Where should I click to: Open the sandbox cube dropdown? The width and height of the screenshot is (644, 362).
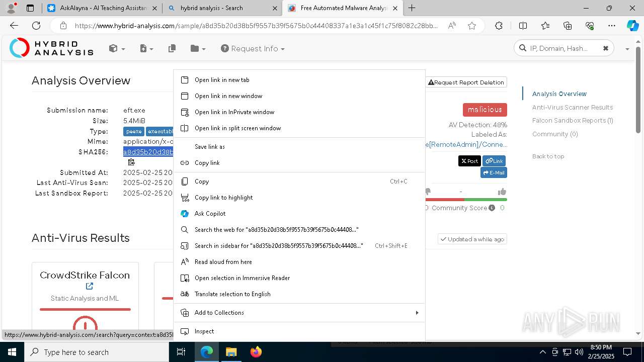point(117,49)
